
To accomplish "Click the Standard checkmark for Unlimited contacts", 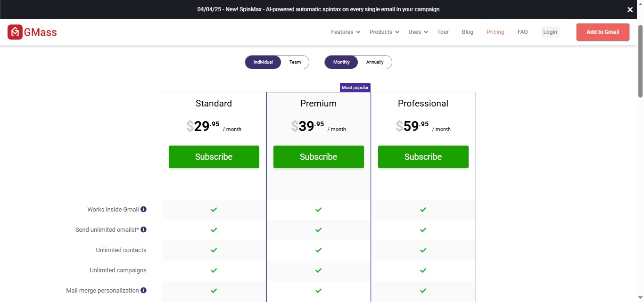I will [214, 250].
